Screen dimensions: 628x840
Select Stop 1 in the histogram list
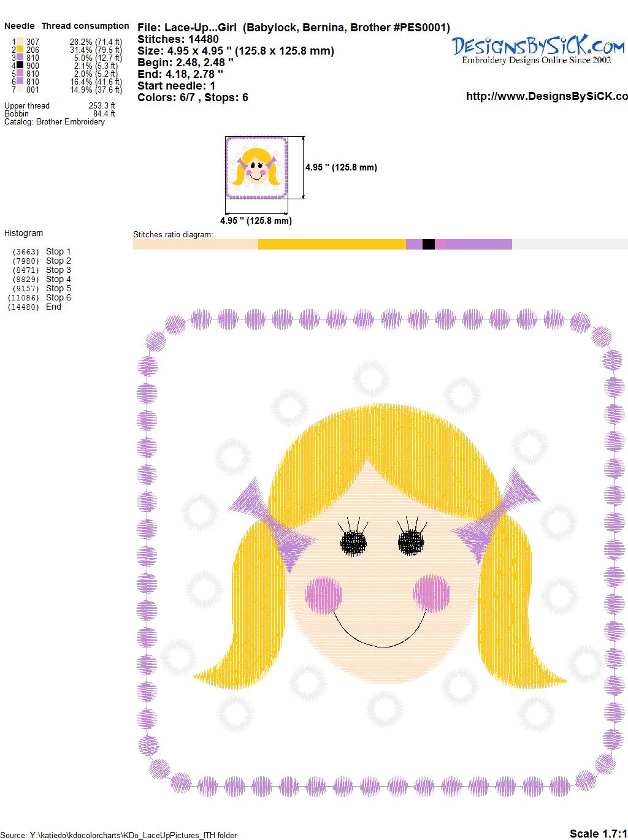point(58,251)
